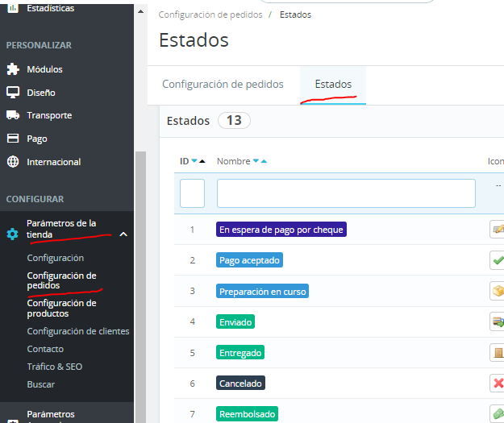Screen dimensions: 504x423
Task: Click the blue Preparación en curso badge
Action: tap(262, 291)
